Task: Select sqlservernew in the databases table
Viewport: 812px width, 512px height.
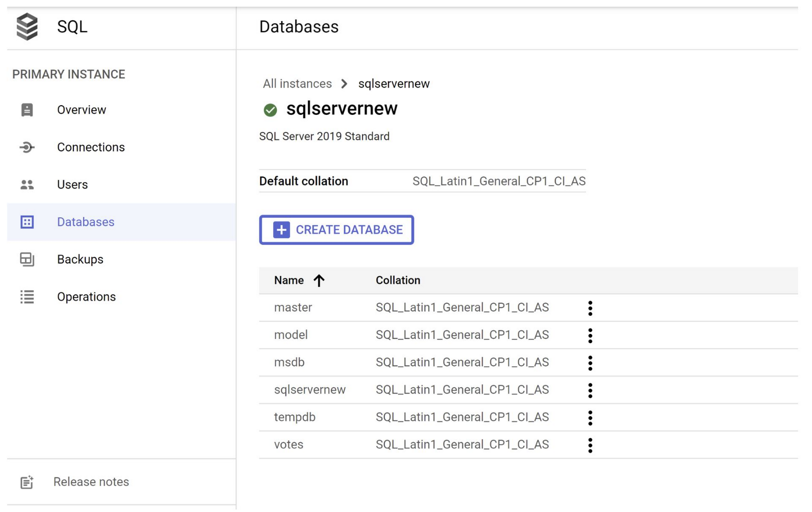Action: click(310, 389)
